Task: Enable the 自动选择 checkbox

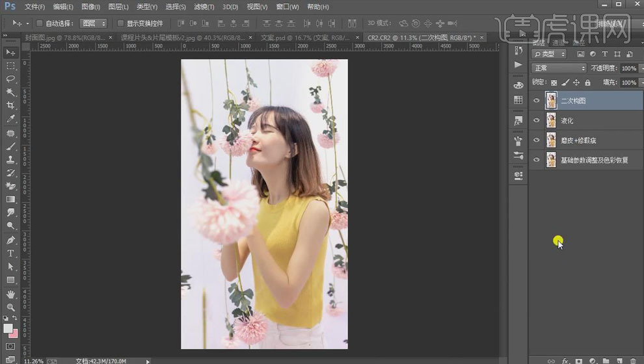Action: click(40, 23)
